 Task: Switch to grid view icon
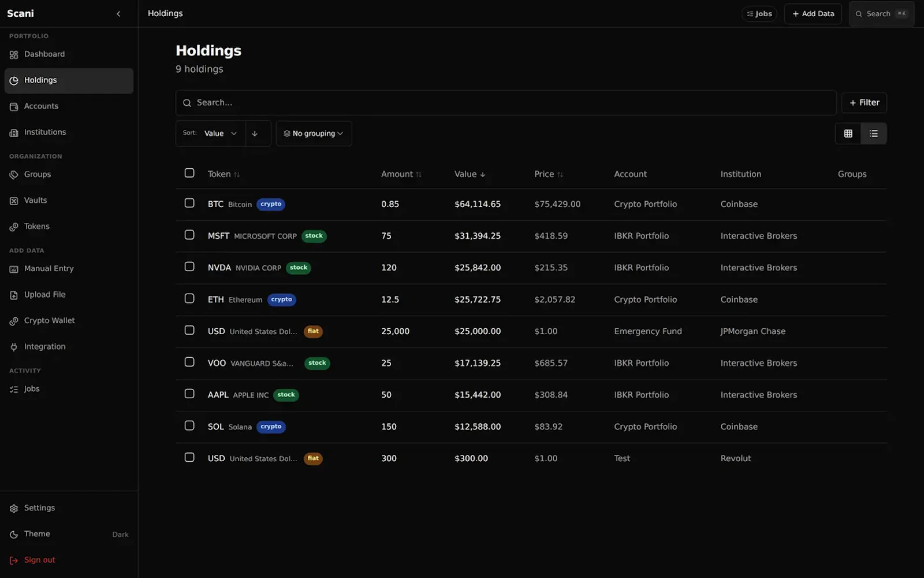point(848,134)
